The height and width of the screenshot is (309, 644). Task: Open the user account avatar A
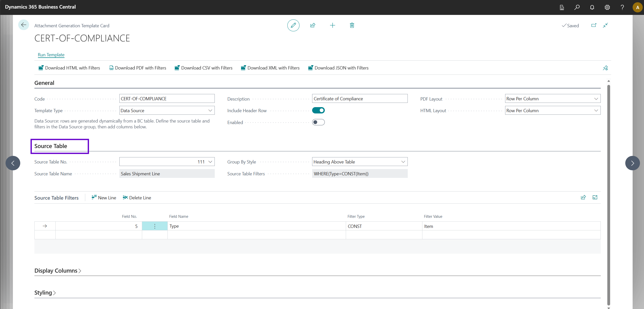[x=637, y=7]
